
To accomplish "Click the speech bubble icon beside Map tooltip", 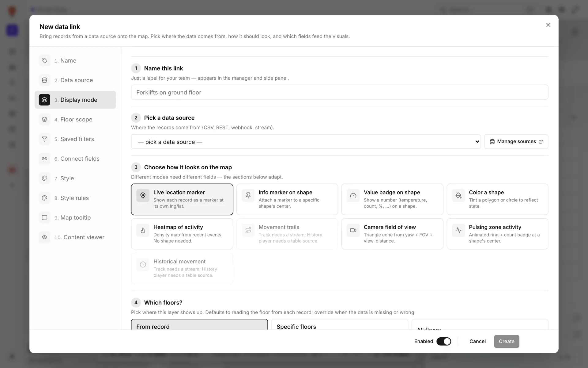I will point(44,217).
